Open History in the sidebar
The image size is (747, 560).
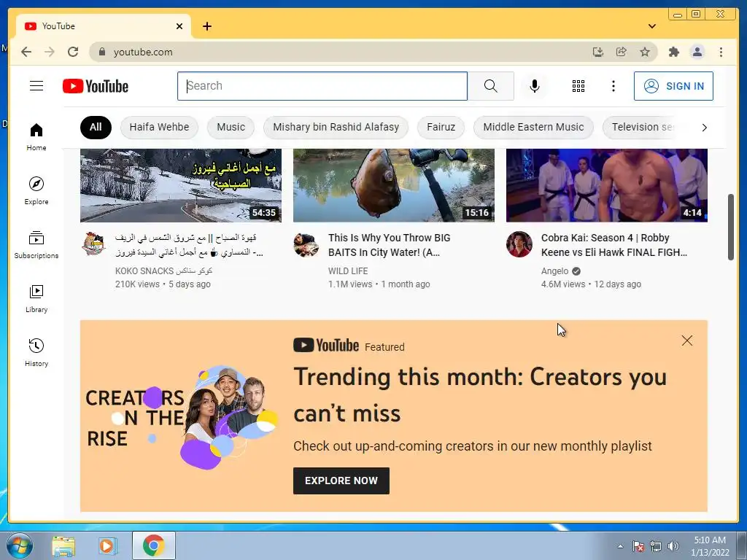(x=36, y=352)
